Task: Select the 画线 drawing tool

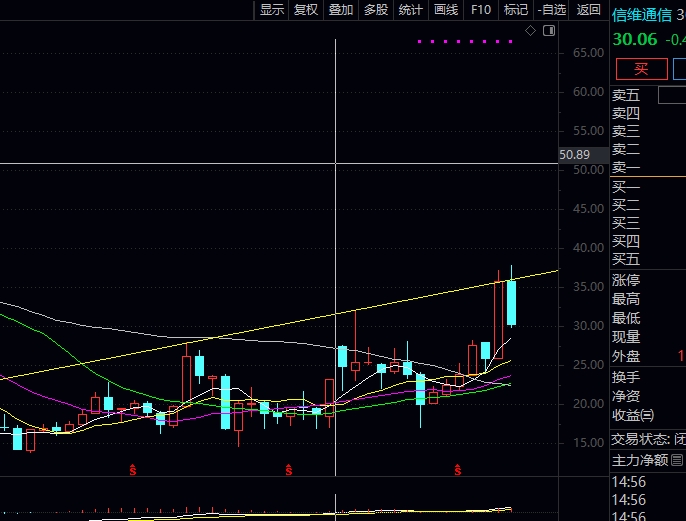Action: pos(446,10)
